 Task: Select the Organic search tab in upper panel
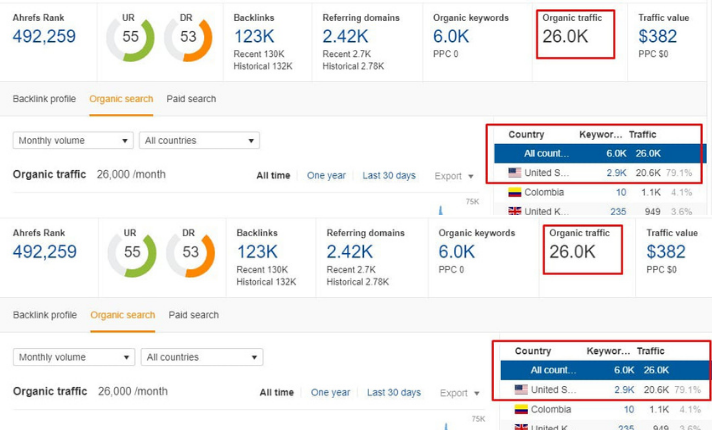(121, 99)
